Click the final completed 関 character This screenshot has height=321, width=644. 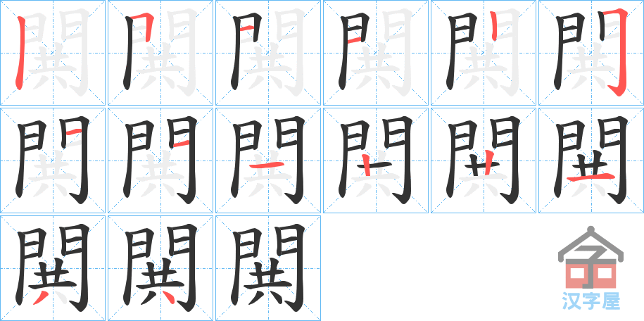pyautogui.click(x=268, y=268)
